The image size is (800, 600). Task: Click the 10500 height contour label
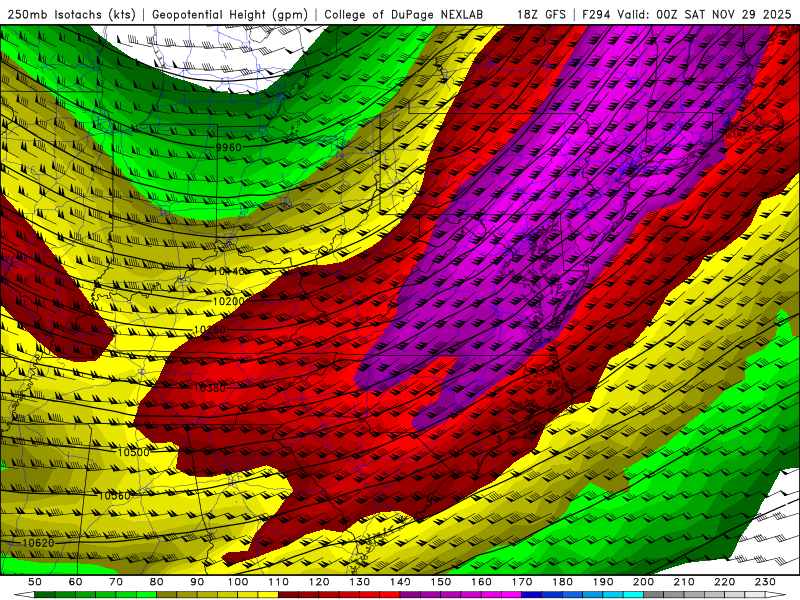click(x=134, y=453)
